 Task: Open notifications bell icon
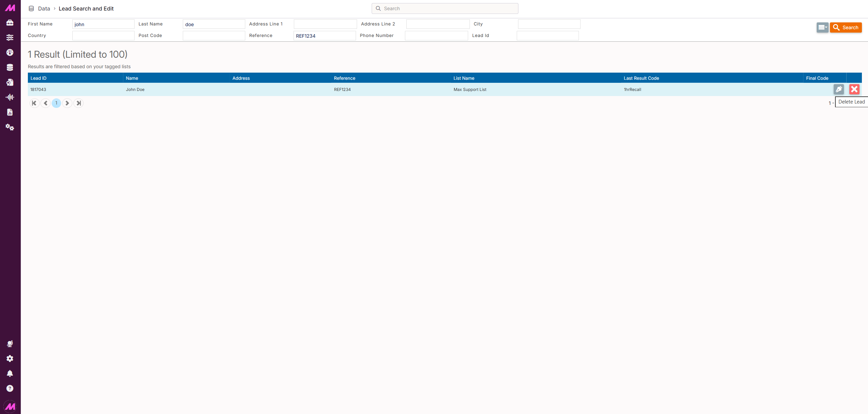pyautogui.click(x=10, y=374)
